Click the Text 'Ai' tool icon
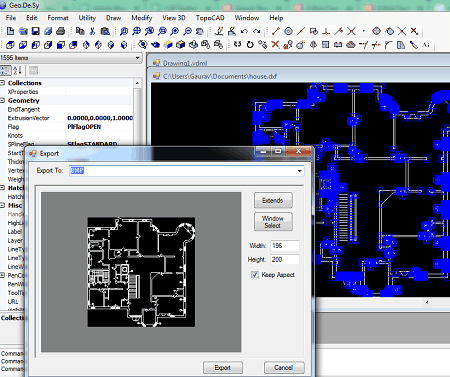 [x=426, y=45]
